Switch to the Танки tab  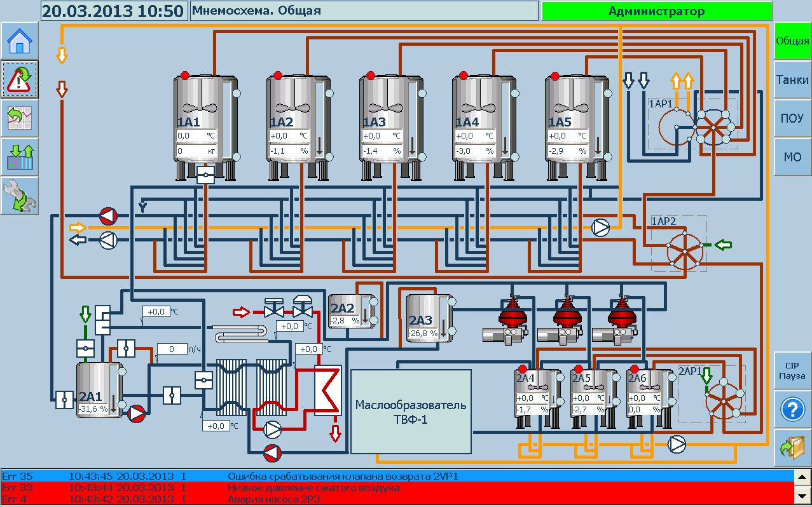792,80
